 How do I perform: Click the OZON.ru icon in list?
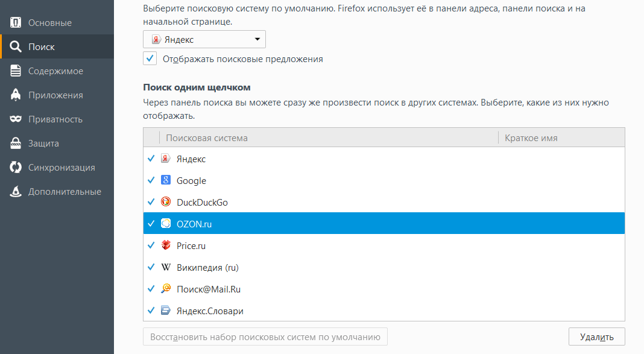pos(166,224)
